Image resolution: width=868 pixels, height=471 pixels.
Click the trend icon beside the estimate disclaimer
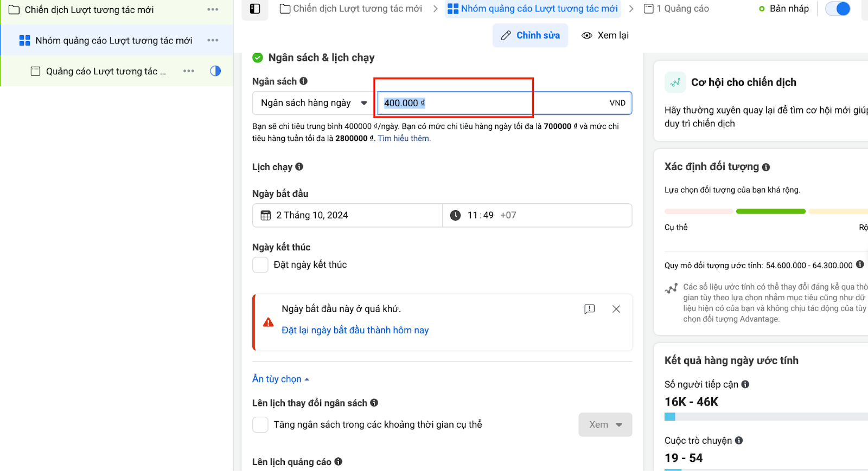coord(672,288)
